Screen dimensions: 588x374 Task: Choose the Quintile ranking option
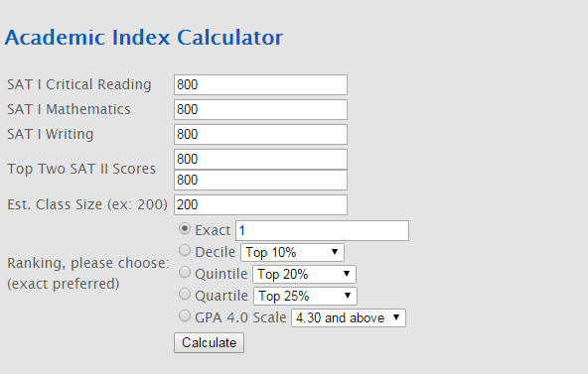pyautogui.click(x=185, y=272)
